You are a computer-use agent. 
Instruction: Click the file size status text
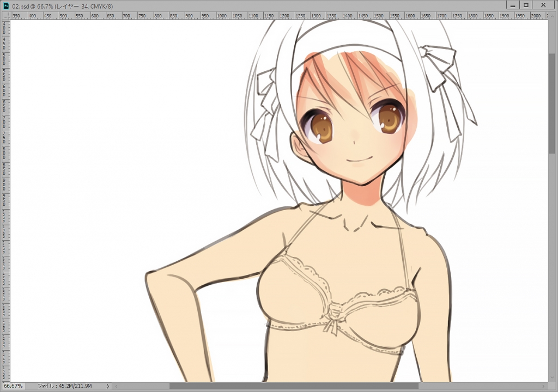pos(64,386)
